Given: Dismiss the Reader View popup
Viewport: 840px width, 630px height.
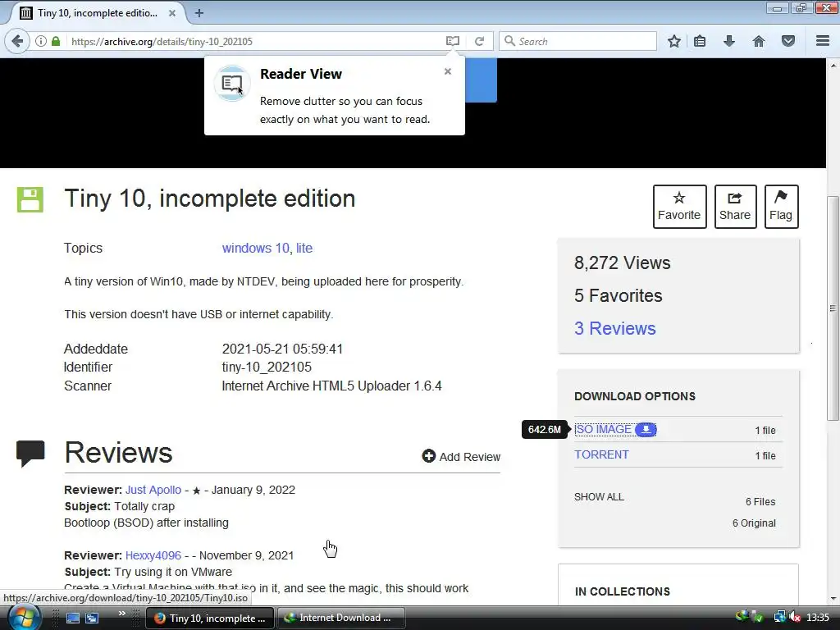Looking at the screenshot, I should pos(448,71).
